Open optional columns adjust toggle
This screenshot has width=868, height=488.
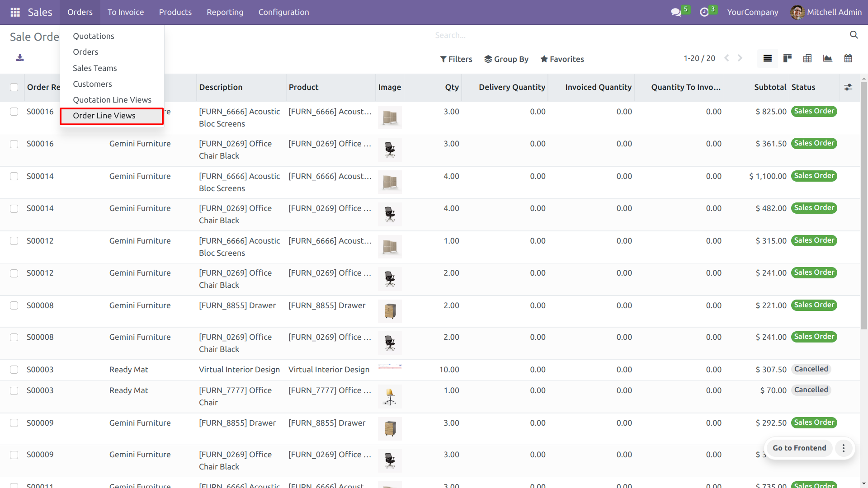pos(848,87)
